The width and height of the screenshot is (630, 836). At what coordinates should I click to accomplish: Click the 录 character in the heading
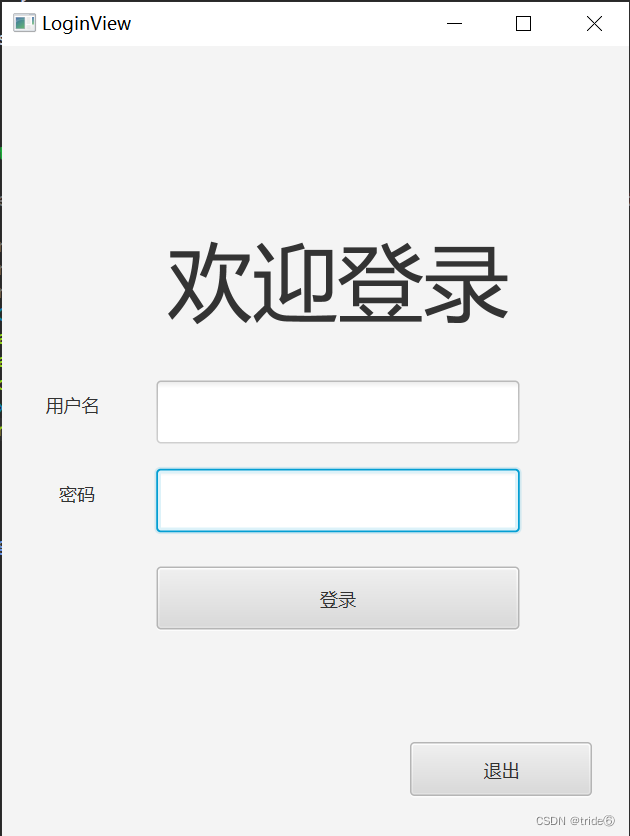coord(466,283)
